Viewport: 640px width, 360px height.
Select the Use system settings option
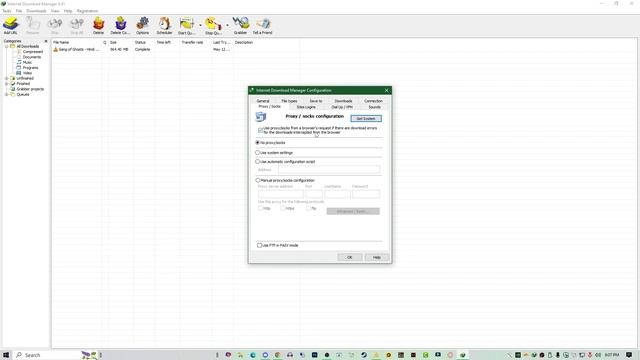[x=258, y=153]
